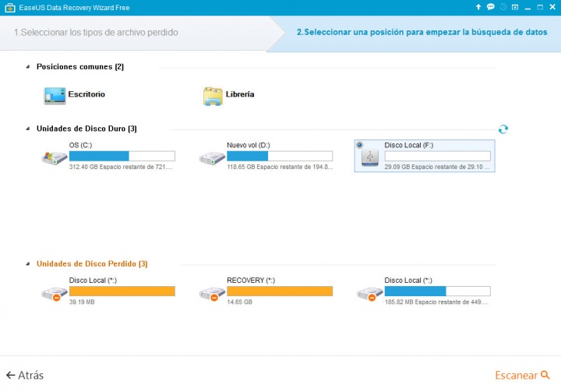Click the Disco Local (F:) usage bar
561x392 pixels.
[x=438, y=156]
